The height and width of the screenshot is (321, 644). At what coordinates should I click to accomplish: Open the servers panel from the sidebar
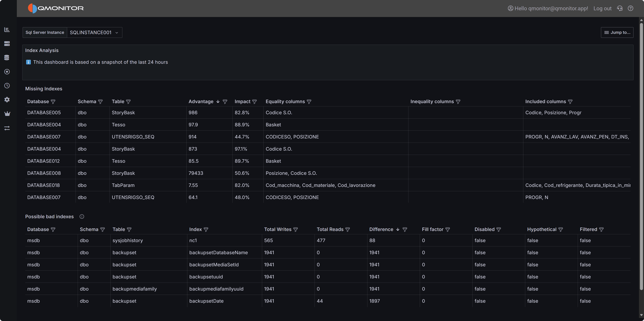(7, 43)
